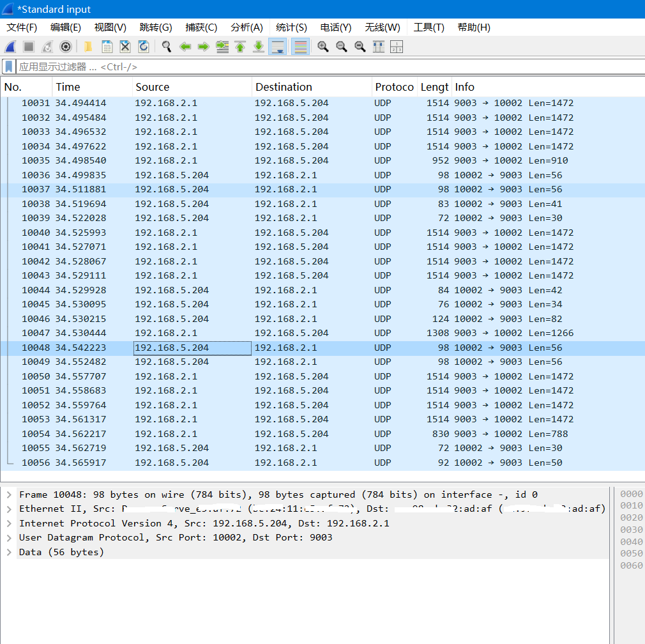Select packet 10056 with Len=50

(322, 463)
